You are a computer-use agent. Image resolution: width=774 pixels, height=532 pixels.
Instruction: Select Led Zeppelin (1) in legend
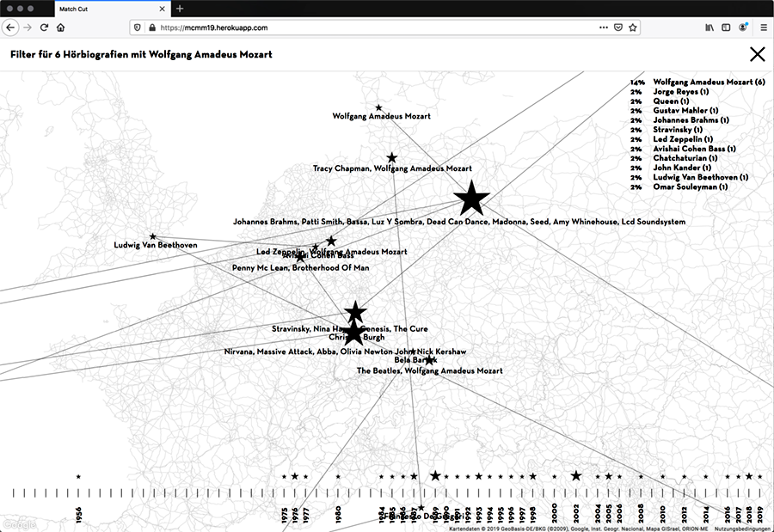point(683,139)
